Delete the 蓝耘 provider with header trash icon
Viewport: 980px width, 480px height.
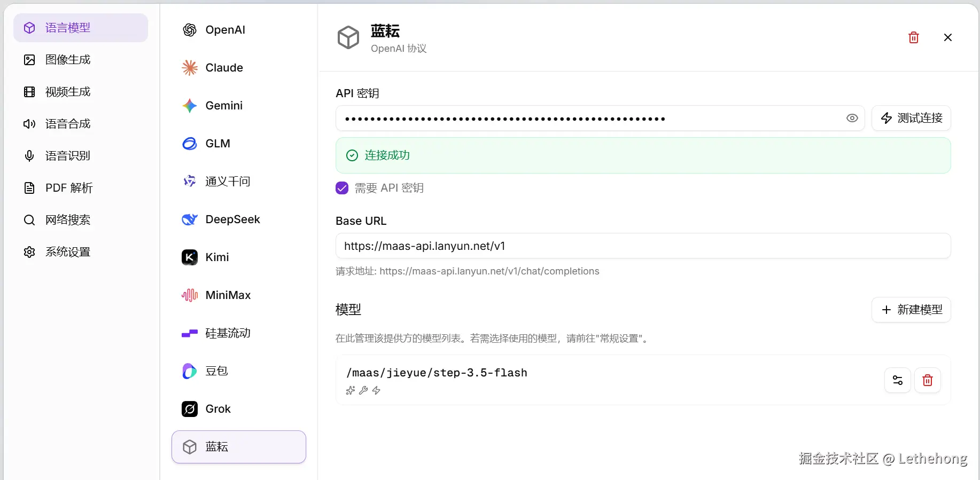pyautogui.click(x=914, y=37)
